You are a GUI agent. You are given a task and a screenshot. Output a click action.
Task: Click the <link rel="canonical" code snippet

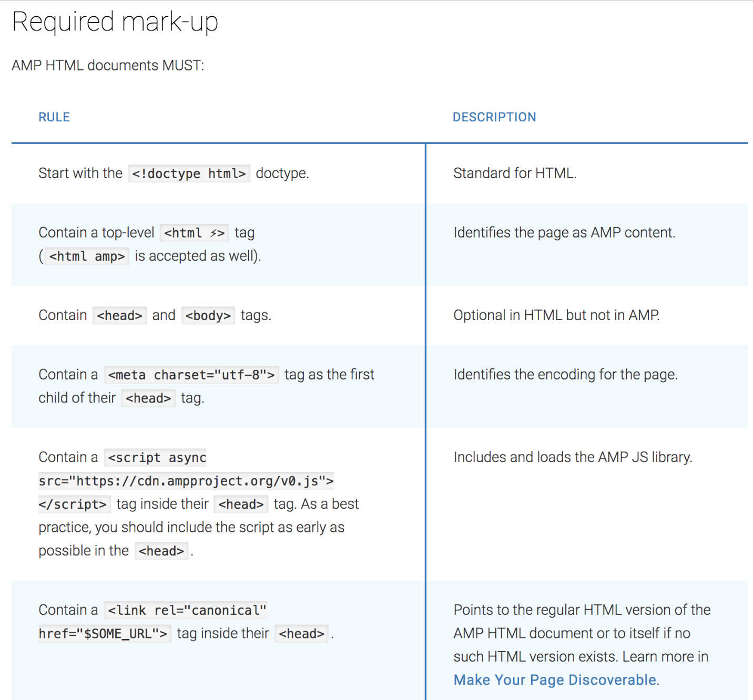(x=186, y=611)
